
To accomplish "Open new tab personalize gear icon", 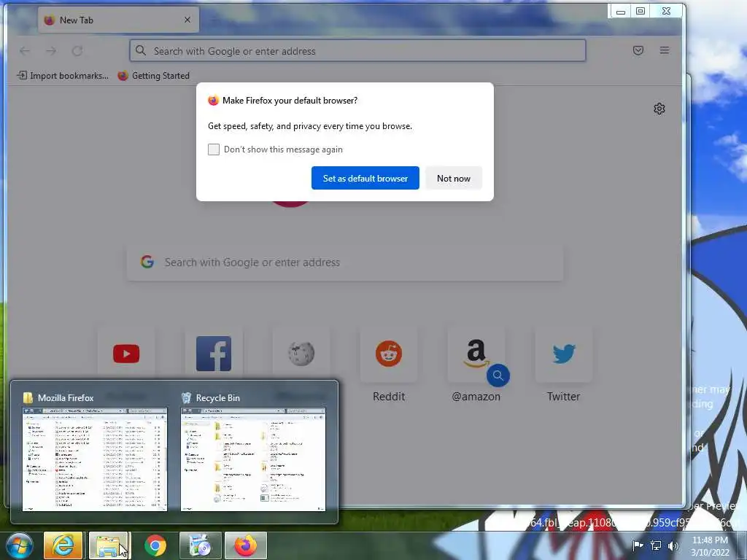I will click(x=659, y=109).
